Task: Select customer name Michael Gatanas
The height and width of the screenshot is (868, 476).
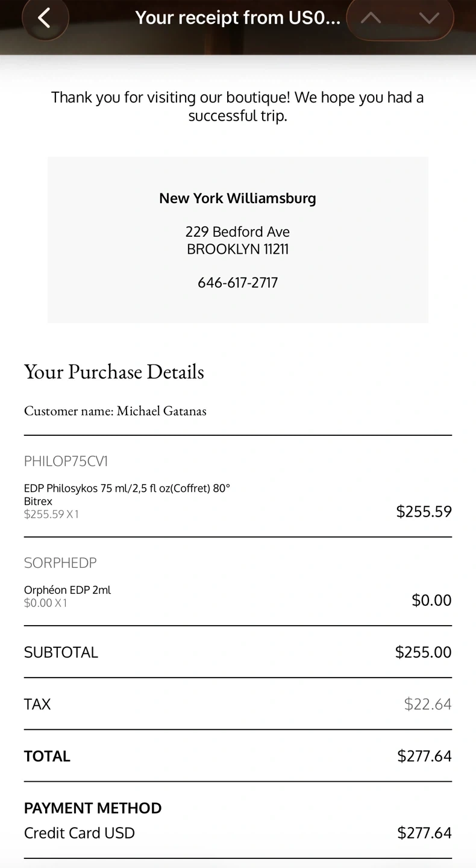Action: tap(115, 411)
